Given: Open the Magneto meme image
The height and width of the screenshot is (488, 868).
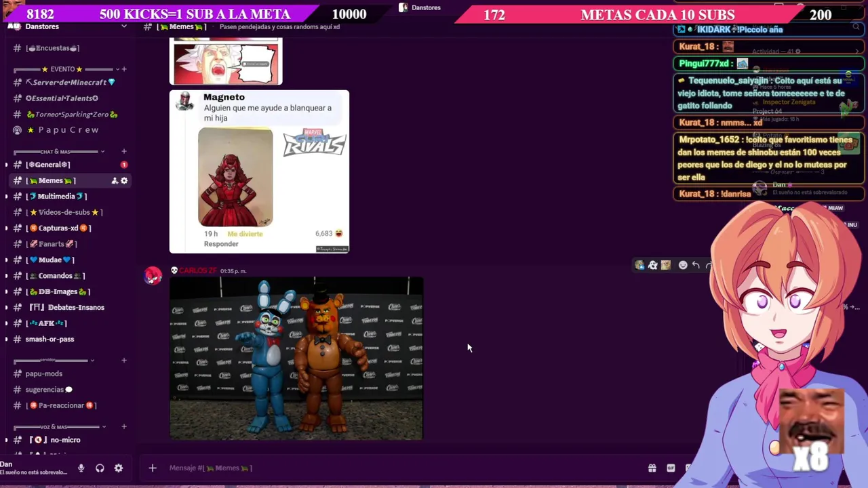Looking at the screenshot, I should [x=259, y=171].
